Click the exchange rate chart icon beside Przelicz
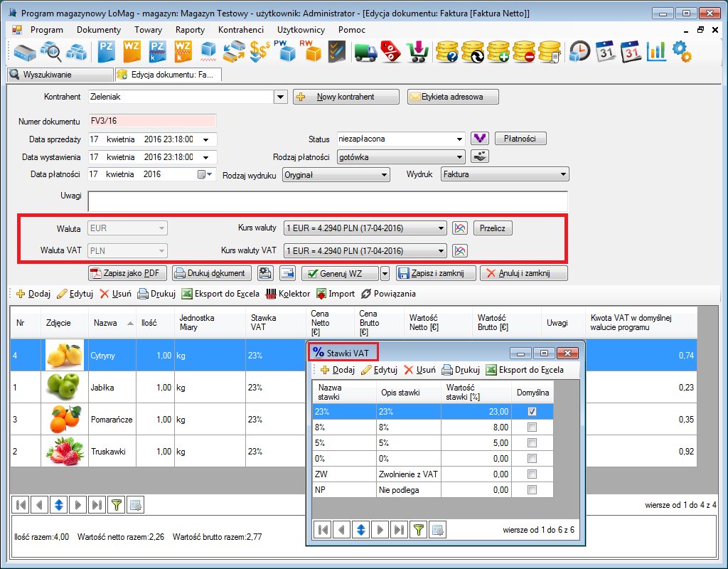The image size is (728, 569). (x=460, y=228)
